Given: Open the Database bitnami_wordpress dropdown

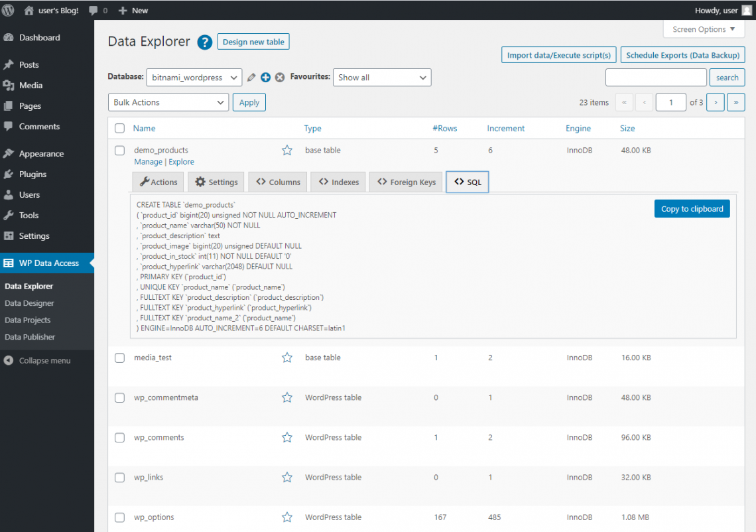Looking at the screenshot, I should click(194, 77).
